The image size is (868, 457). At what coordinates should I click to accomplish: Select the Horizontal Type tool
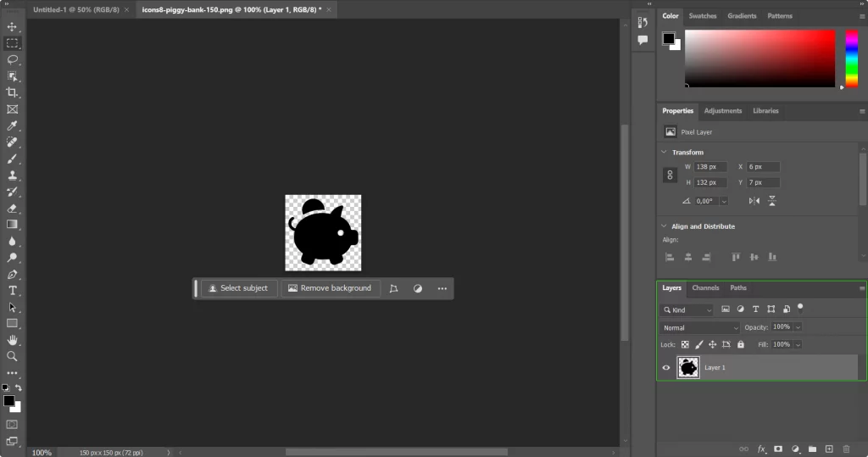12,290
